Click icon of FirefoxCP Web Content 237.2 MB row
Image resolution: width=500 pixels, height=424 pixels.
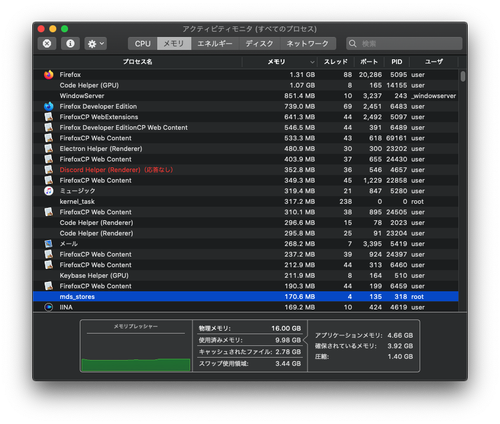tap(49, 254)
